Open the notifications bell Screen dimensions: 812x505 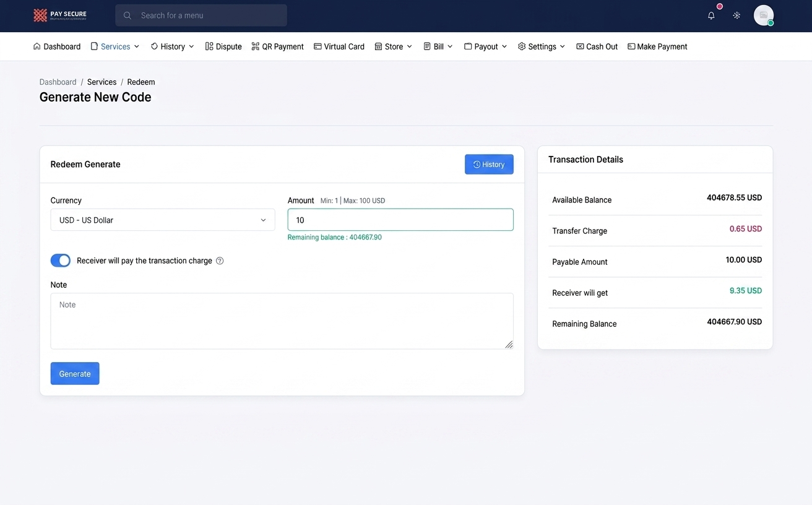pyautogui.click(x=711, y=15)
